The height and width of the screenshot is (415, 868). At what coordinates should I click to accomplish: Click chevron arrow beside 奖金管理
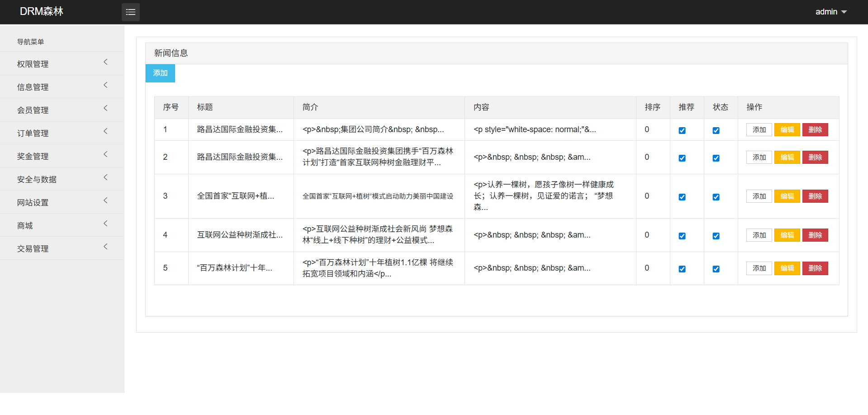pyautogui.click(x=105, y=154)
